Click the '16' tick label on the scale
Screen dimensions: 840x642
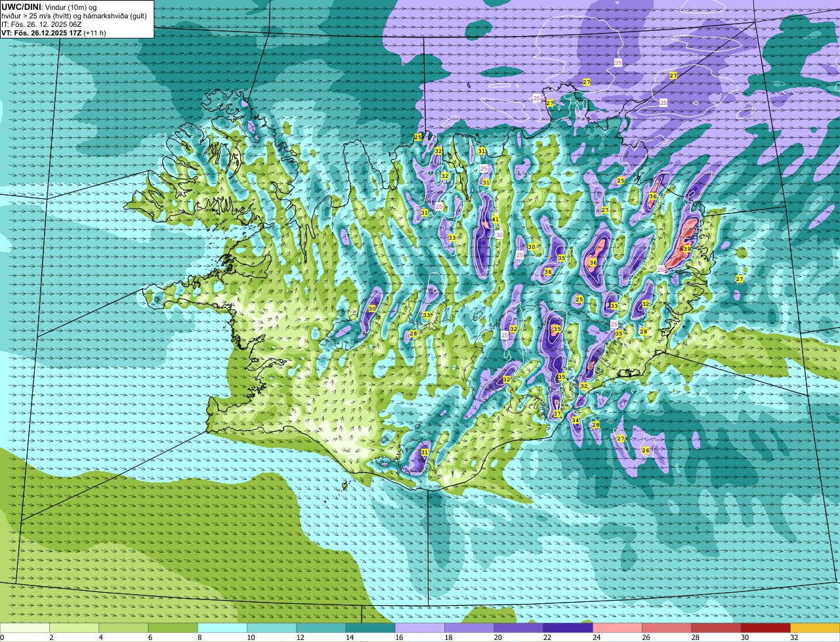[399, 637]
